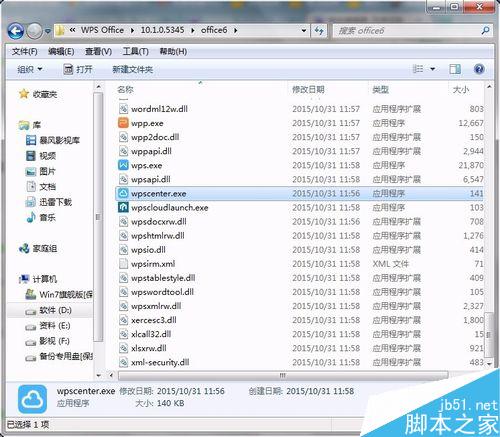
Task: Click the blue help question icon
Action: click(479, 69)
